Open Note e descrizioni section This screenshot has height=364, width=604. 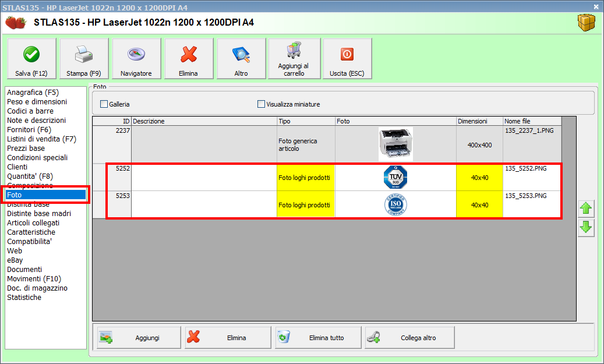pos(36,120)
